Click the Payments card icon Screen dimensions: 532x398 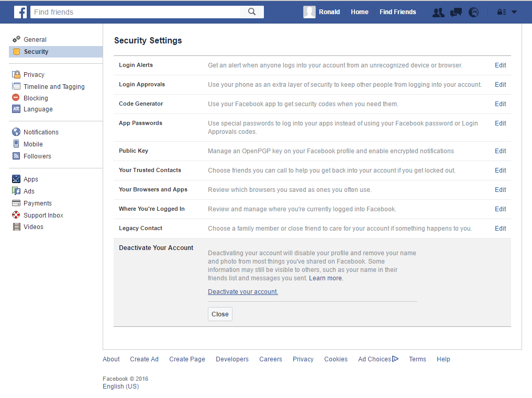(16, 203)
